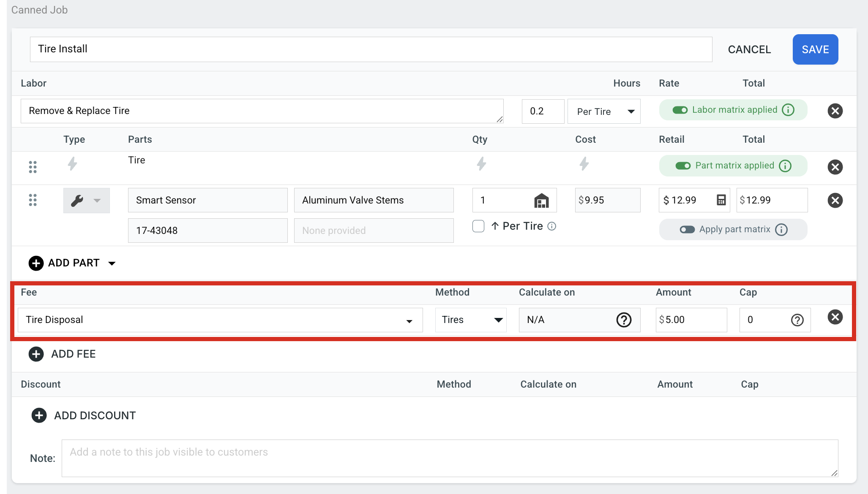Grab the drag handle for Tire row
868x494 pixels.
click(33, 167)
